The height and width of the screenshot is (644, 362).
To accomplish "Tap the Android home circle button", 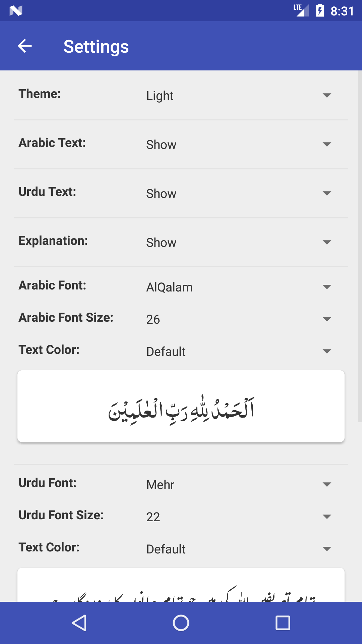I will click(181, 623).
